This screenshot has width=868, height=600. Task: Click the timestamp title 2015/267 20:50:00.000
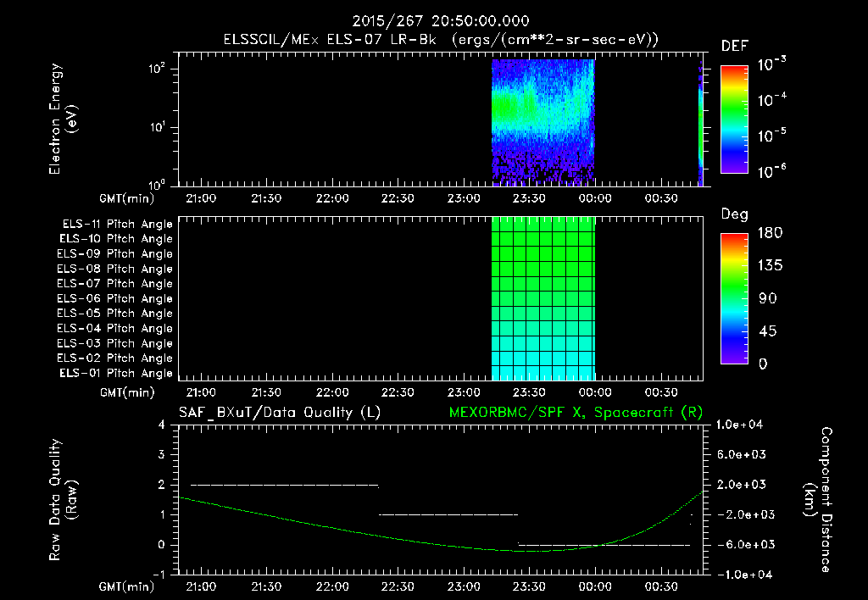click(441, 21)
